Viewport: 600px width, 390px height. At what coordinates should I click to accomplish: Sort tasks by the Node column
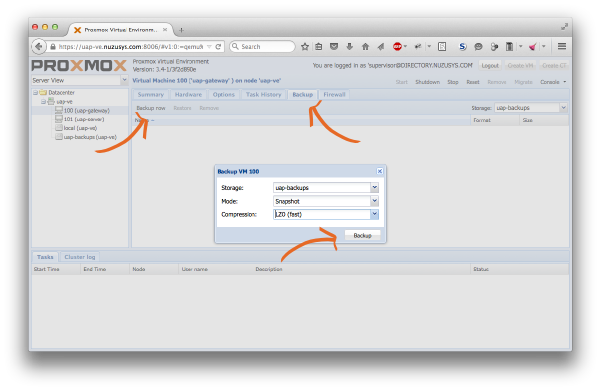154,269
